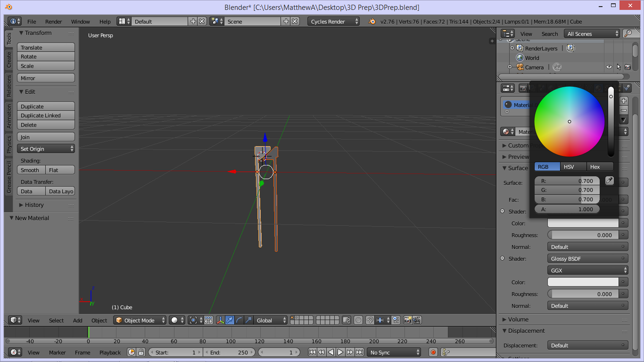Toggle Camera selectability cursor icon
644x362 pixels.
pos(618,67)
